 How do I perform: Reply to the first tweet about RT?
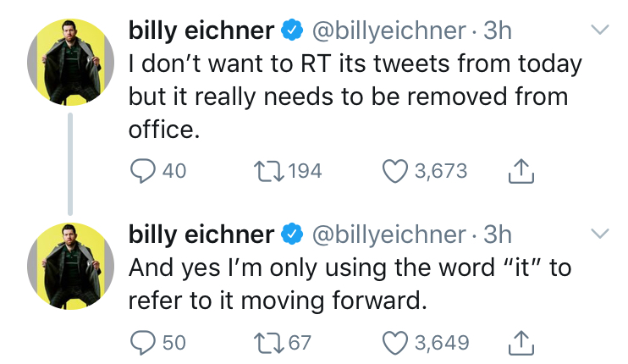(143, 171)
